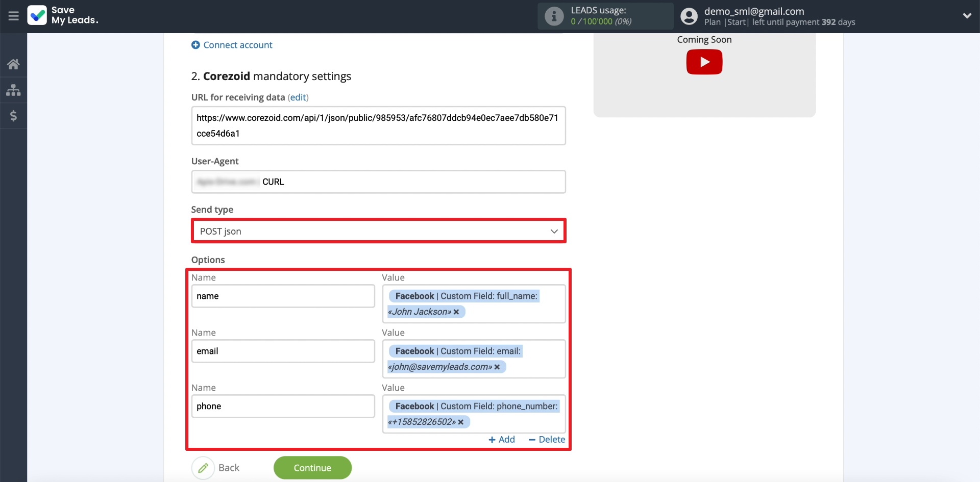
Task: Click the Save My Leads logo
Action: tap(63, 15)
